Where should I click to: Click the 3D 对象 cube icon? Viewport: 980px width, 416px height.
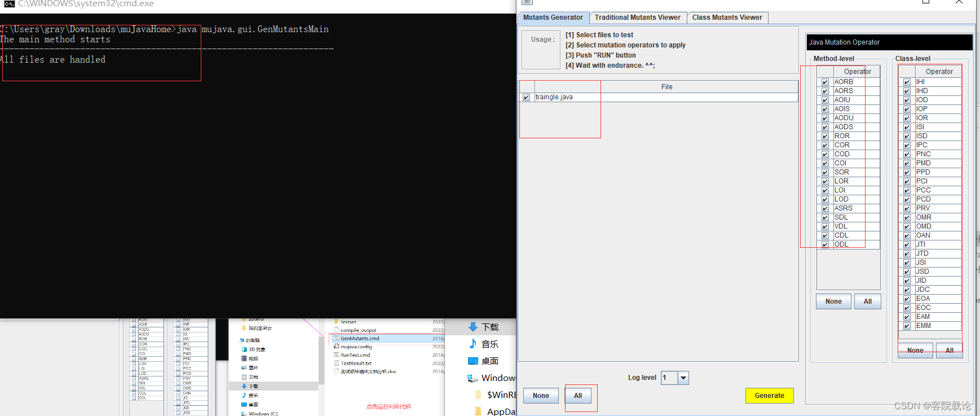tap(244, 349)
